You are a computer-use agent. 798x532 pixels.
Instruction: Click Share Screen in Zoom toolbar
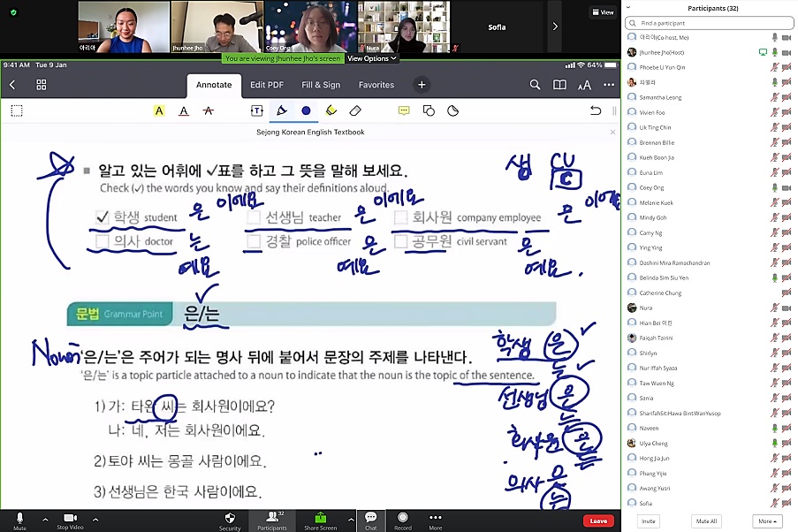(320, 521)
